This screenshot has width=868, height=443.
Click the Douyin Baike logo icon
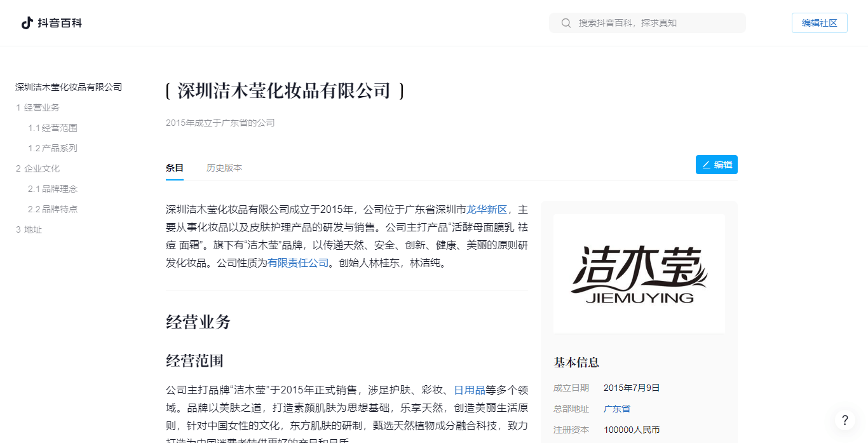pyautogui.click(x=27, y=23)
